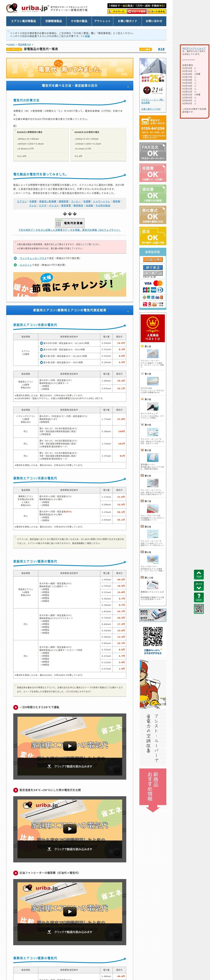
Task: Click 25周年 company building image
Action: (x=153, y=71)
